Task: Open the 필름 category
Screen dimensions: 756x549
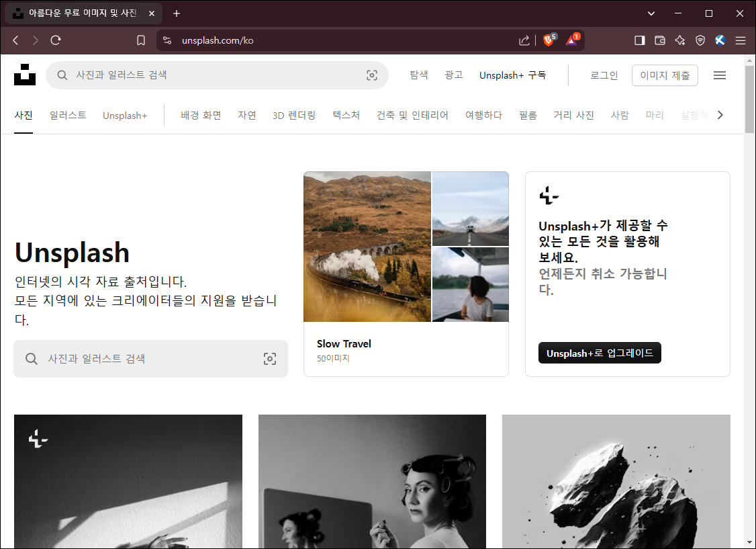Action: (528, 116)
